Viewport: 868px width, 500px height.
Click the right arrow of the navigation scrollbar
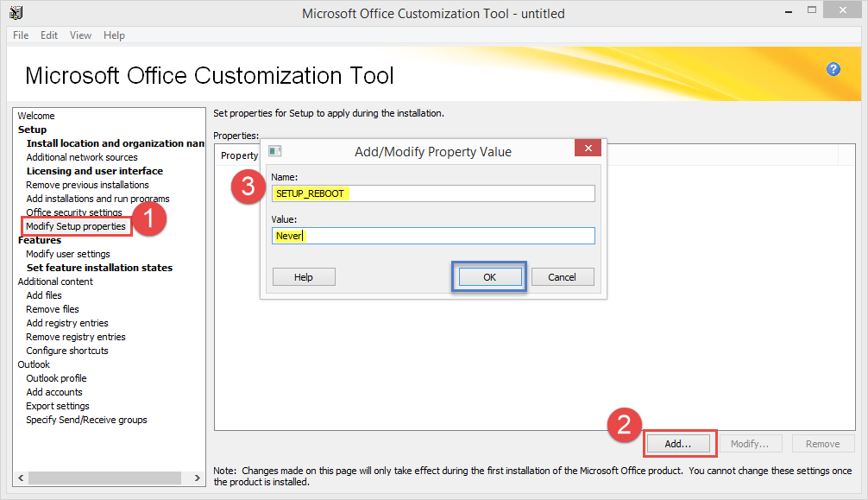tap(197, 478)
